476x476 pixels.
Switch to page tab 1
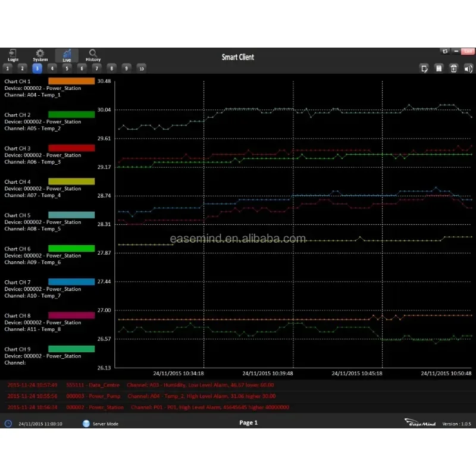coord(8,68)
